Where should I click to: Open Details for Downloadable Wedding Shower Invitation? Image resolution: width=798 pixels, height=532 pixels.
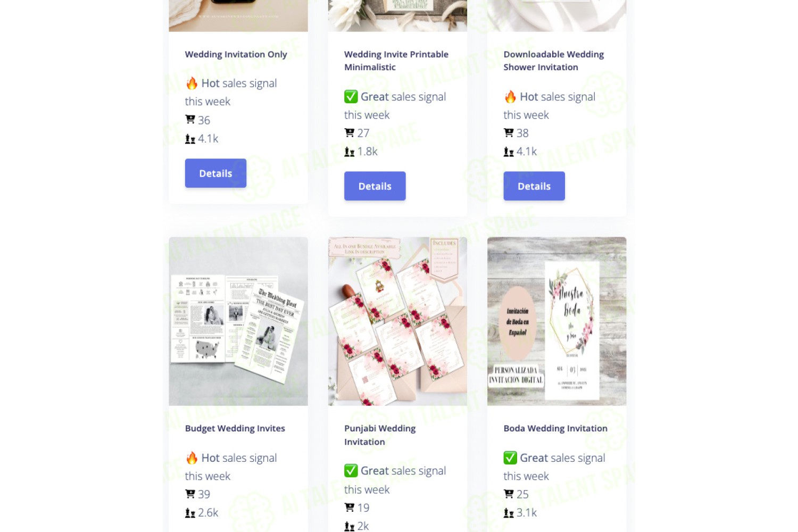534,186
